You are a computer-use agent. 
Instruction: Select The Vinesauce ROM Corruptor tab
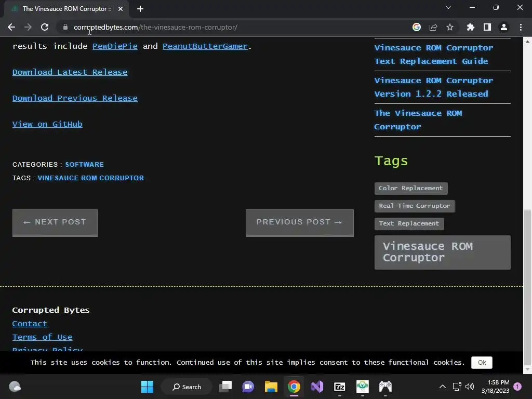(x=66, y=9)
